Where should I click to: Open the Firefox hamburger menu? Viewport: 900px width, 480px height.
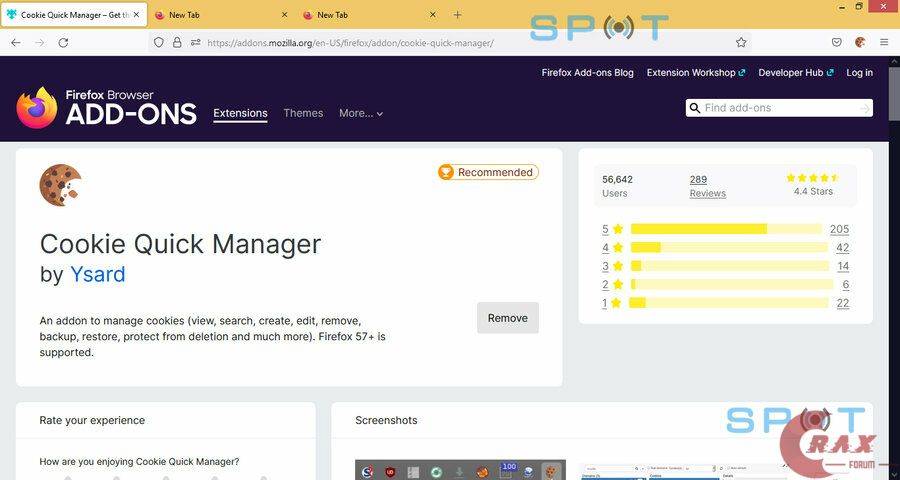[884, 42]
